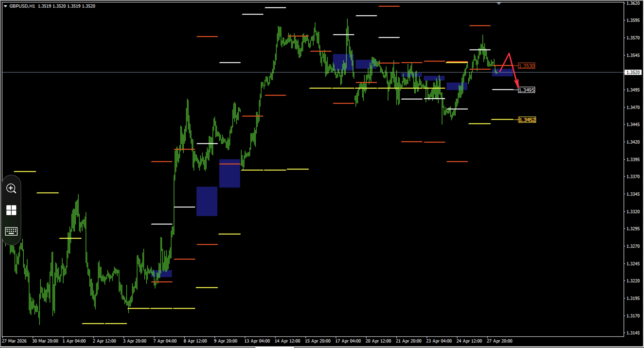
Task: Expand the GBPUSD,H1 symbol dropdown triangle
Action: [5, 6]
